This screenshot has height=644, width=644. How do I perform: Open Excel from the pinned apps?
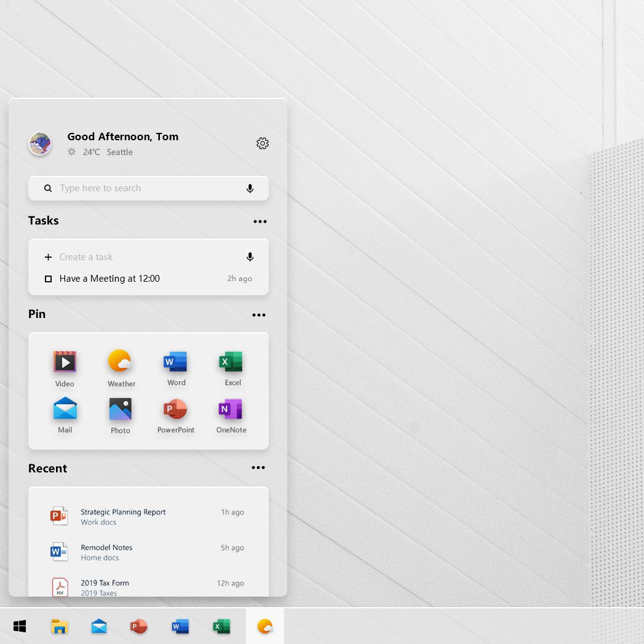pyautogui.click(x=232, y=368)
